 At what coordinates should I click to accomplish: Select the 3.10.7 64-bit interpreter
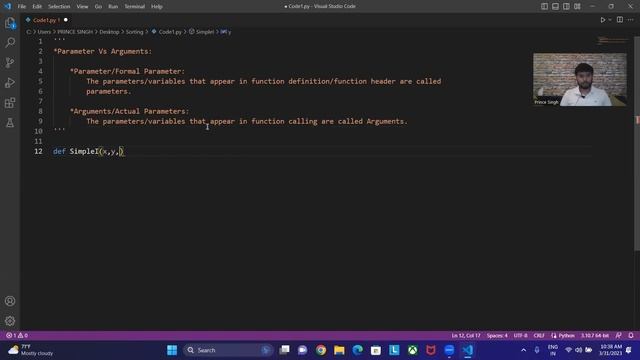coord(595,336)
